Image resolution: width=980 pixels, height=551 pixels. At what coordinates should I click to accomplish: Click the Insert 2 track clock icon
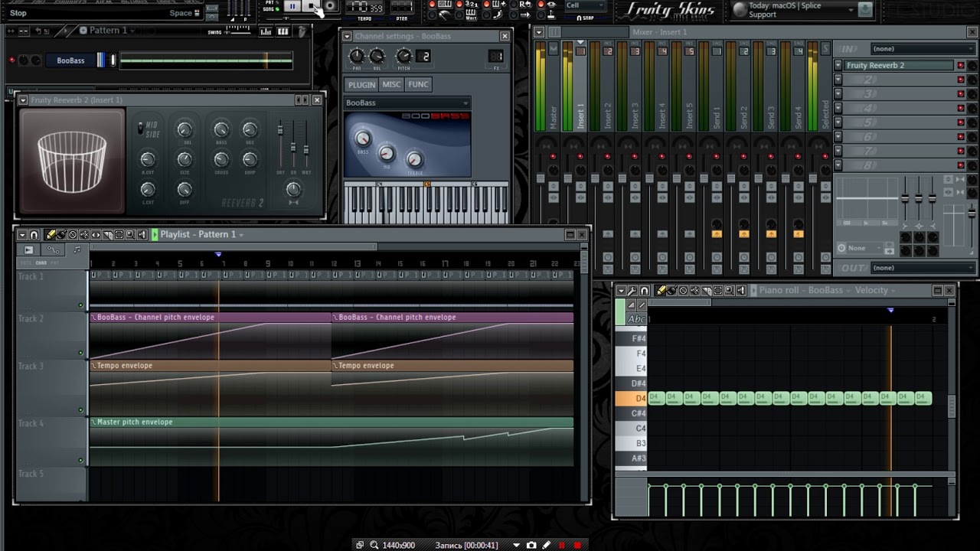coord(608,257)
